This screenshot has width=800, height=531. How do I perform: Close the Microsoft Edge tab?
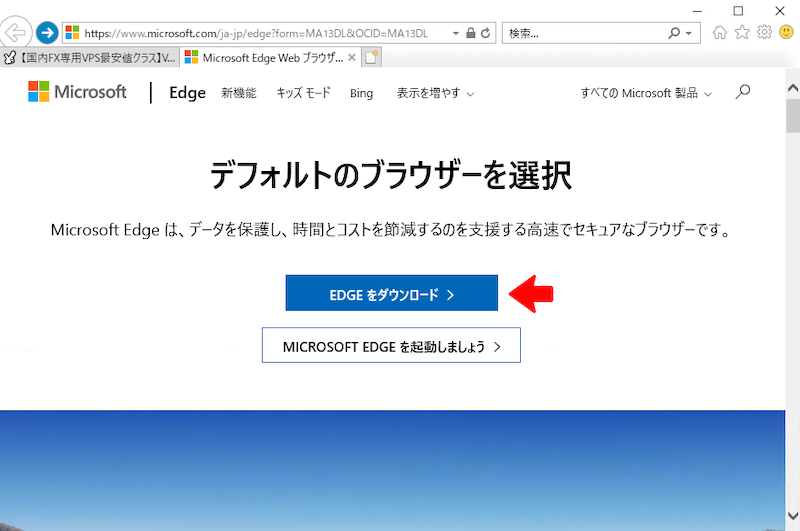352,58
